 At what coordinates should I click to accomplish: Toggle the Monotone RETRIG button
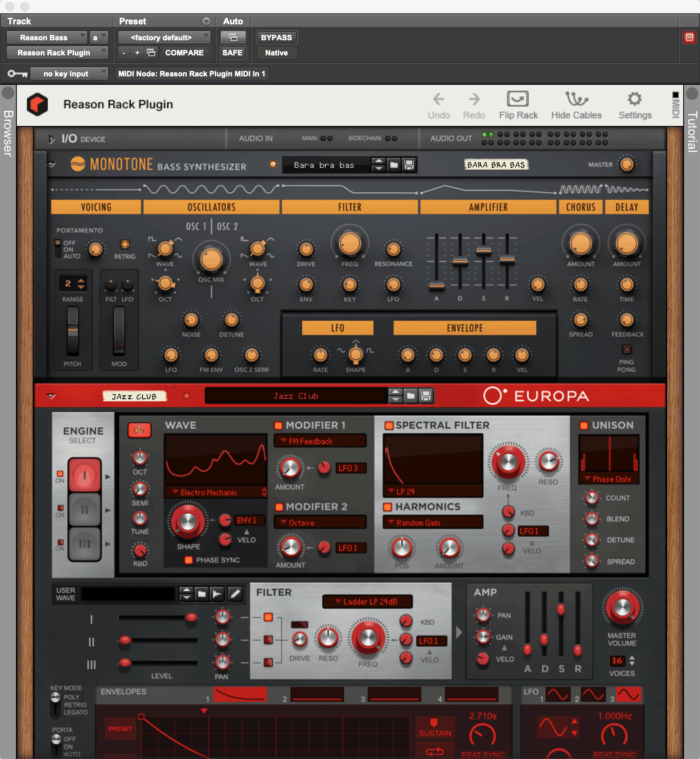125,244
